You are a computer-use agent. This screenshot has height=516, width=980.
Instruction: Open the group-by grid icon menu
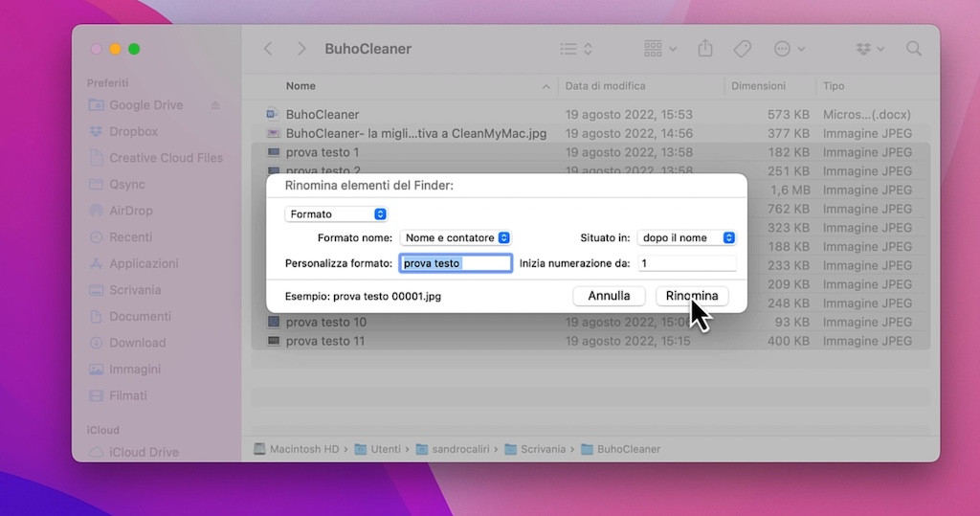tap(660, 49)
